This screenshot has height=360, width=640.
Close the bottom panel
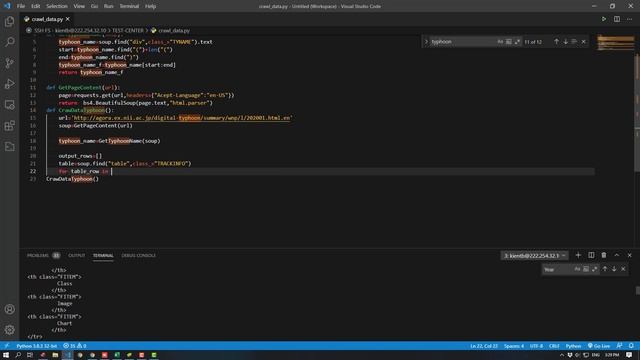(629, 255)
